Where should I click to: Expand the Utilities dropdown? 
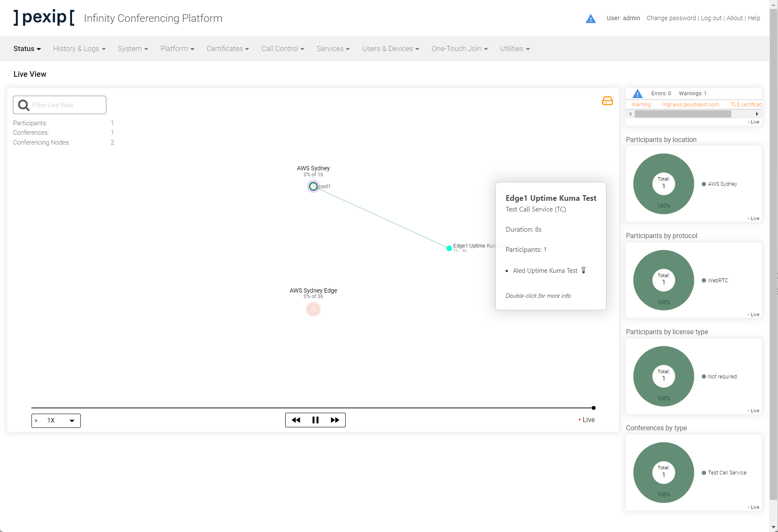pyautogui.click(x=515, y=49)
